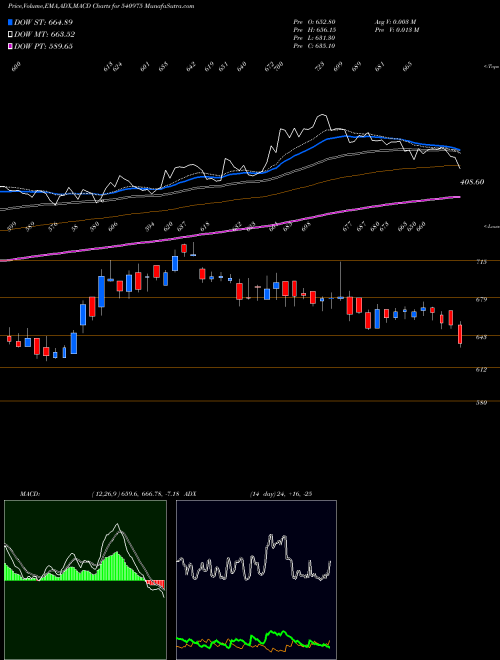This screenshot has width=500, height=660.
Task: Click the green MACD histogram panel
Action: click(85, 580)
